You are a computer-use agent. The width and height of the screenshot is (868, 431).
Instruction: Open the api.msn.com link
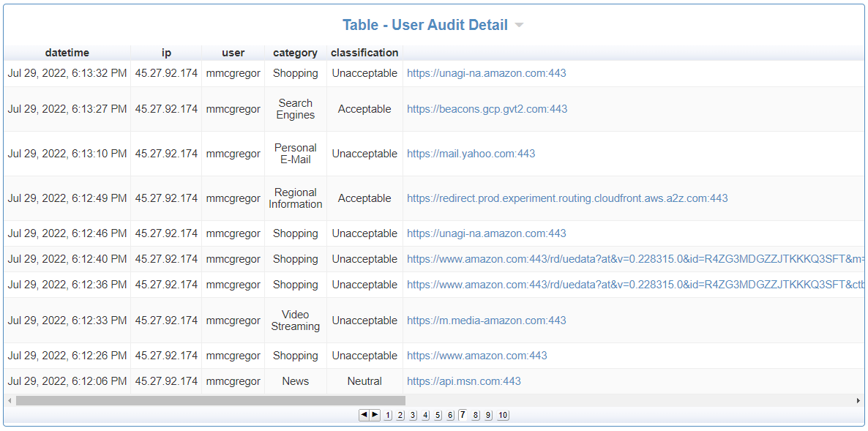pyautogui.click(x=464, y=381)
